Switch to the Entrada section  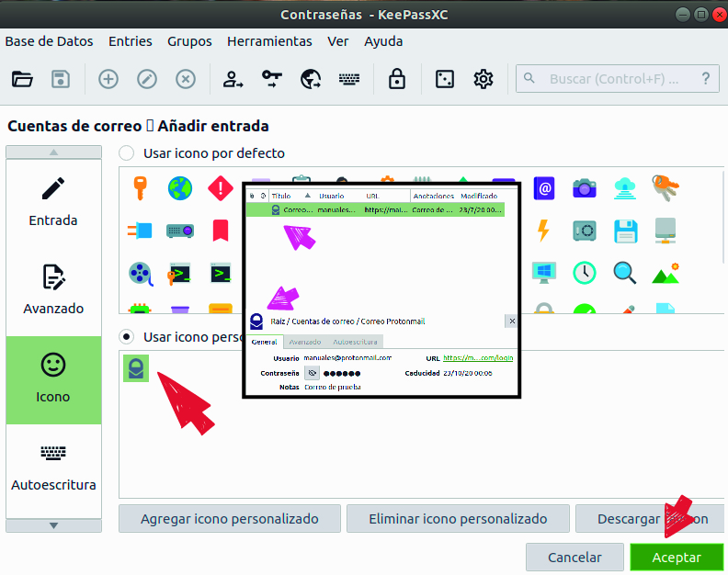point(53,204)
